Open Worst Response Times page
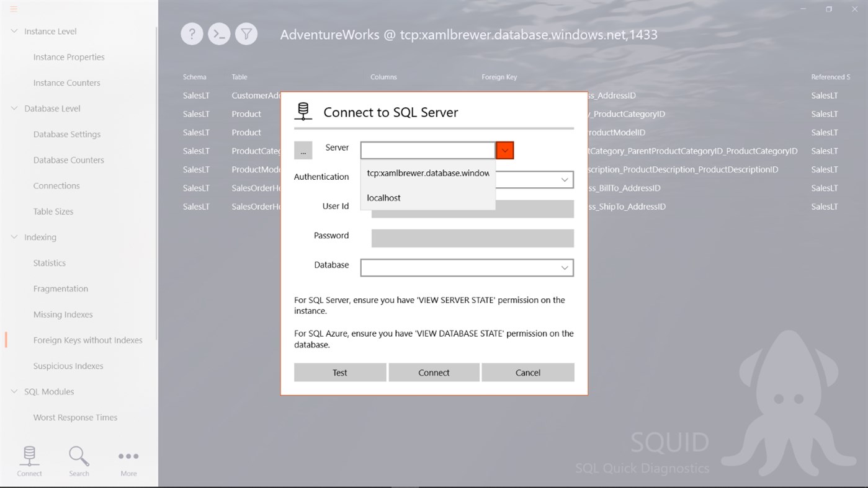Viewport: 868px width, 488px height. 75,417
